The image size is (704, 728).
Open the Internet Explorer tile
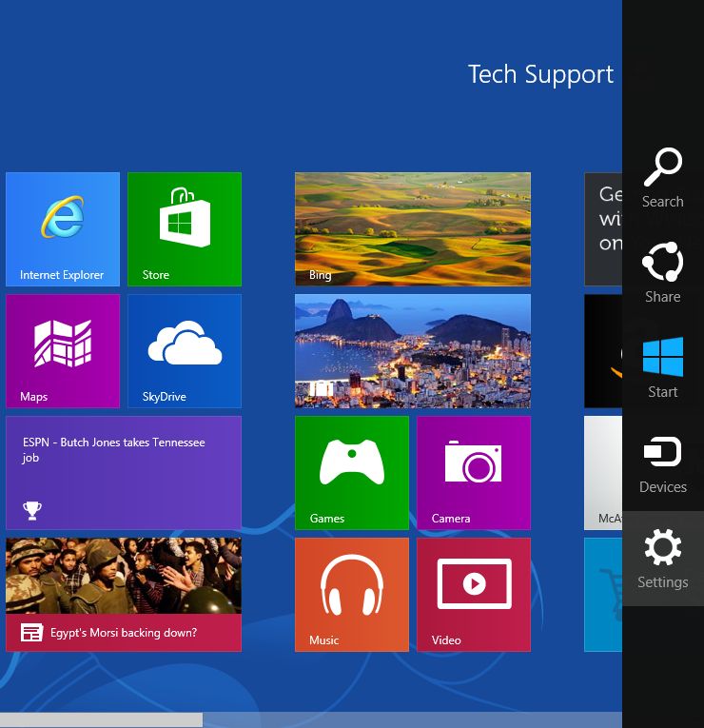coord(63,229)
